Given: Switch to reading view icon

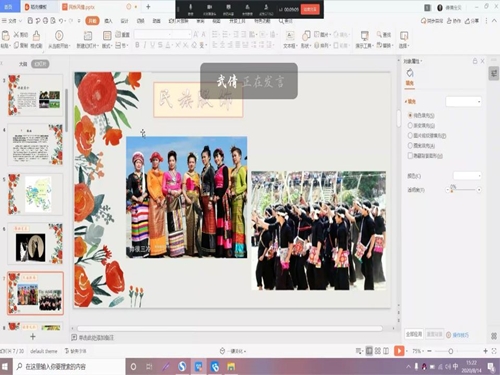Looking at the screenshot, I should tap(386, 351).
